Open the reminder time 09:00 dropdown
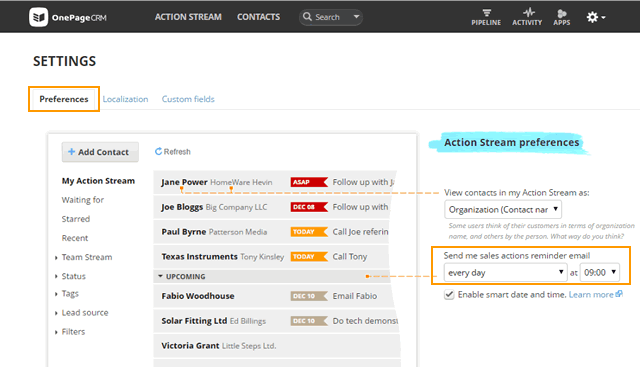This screenshot has width=640, height=367. click(x=600, y=272)
